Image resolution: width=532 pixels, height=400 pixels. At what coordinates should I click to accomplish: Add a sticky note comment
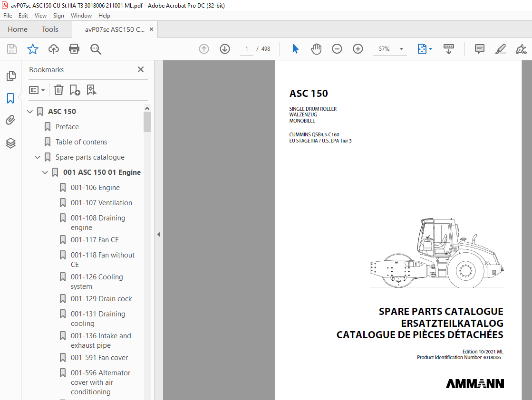click(x=479, y=49)
